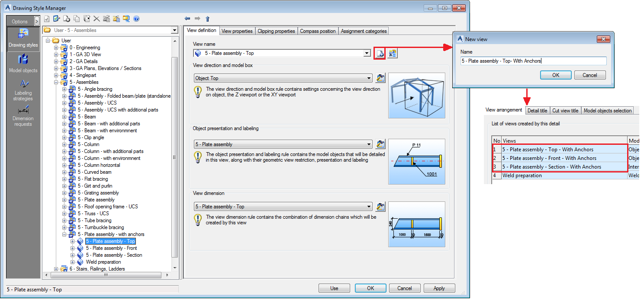The width and height of the screenshot is (644, 303).
Task: Click the yellow monitor toolbar icon
Action: click(126, 19)
